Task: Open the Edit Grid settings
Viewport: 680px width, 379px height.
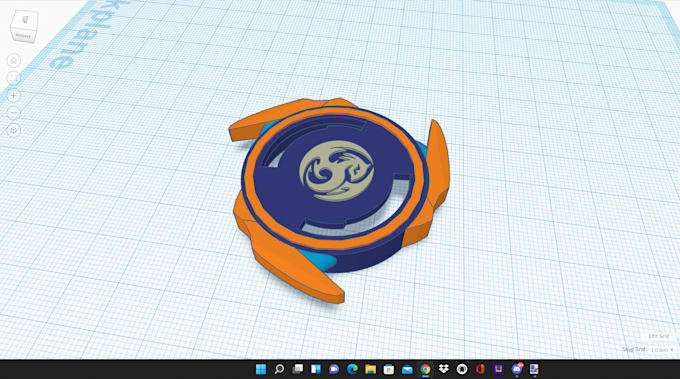Action: (x=658, y=336)
